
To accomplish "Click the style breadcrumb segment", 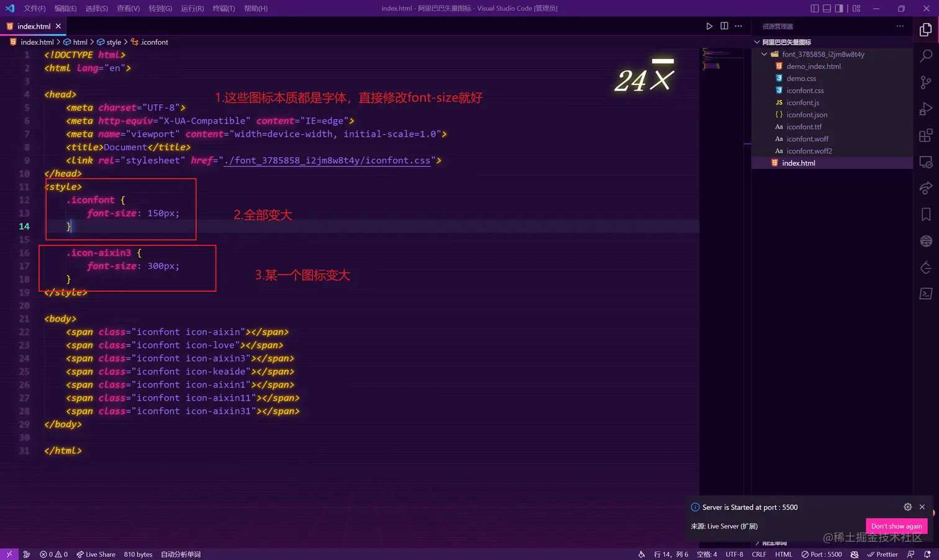I will (109, 42).
